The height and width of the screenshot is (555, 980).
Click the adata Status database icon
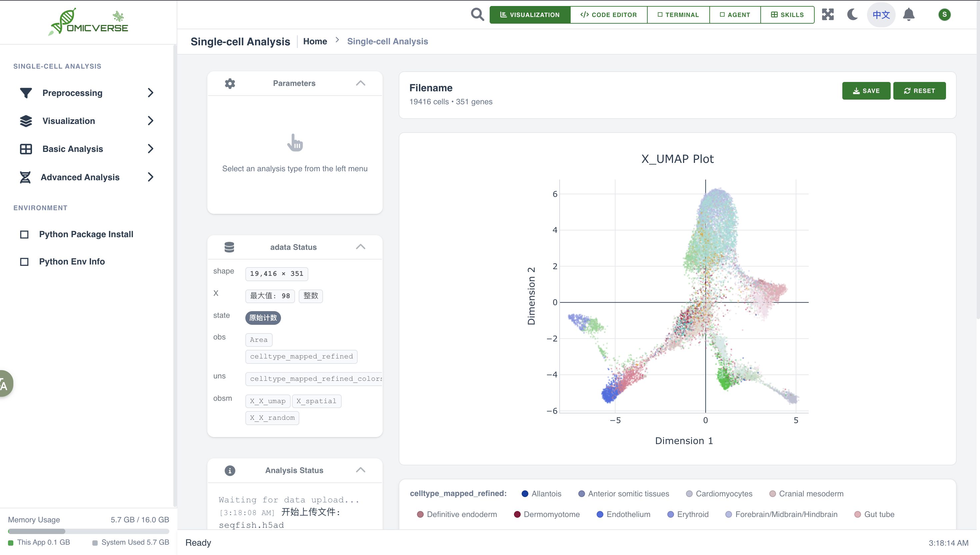(229, 247)
